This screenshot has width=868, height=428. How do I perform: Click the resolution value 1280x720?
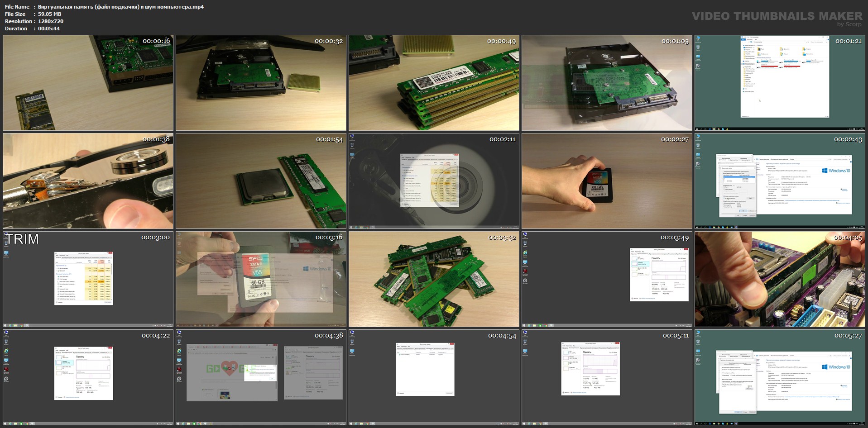point(51,21)
